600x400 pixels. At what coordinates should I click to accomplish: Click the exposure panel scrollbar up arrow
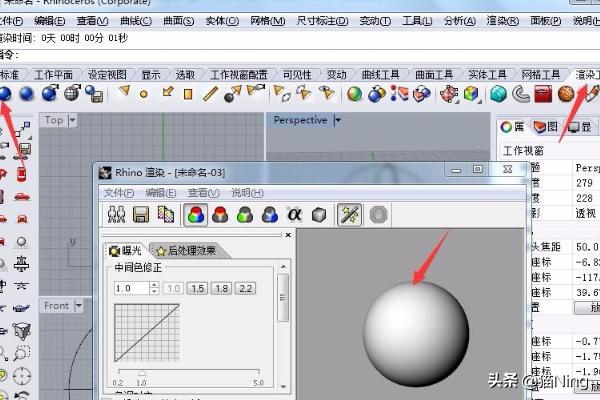coord(283,266)
